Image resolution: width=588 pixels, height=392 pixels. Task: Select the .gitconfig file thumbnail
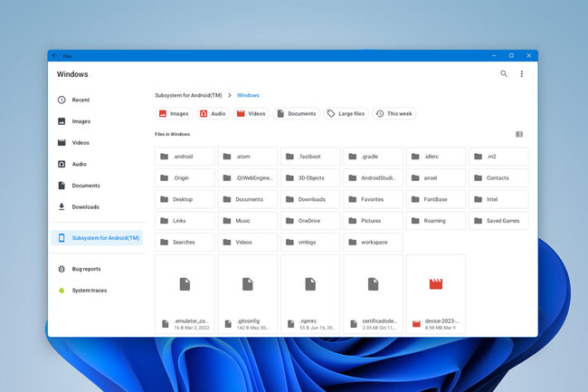tap(248, 294)
